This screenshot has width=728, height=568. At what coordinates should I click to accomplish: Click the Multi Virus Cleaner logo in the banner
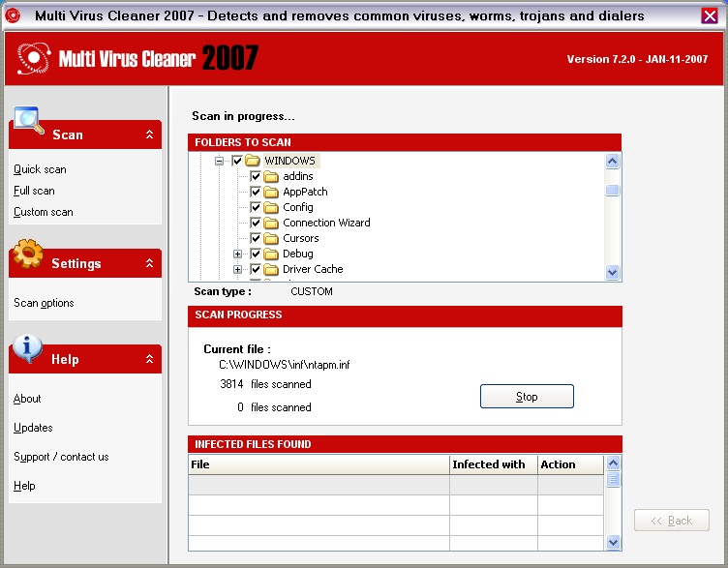tap(34, 59)
